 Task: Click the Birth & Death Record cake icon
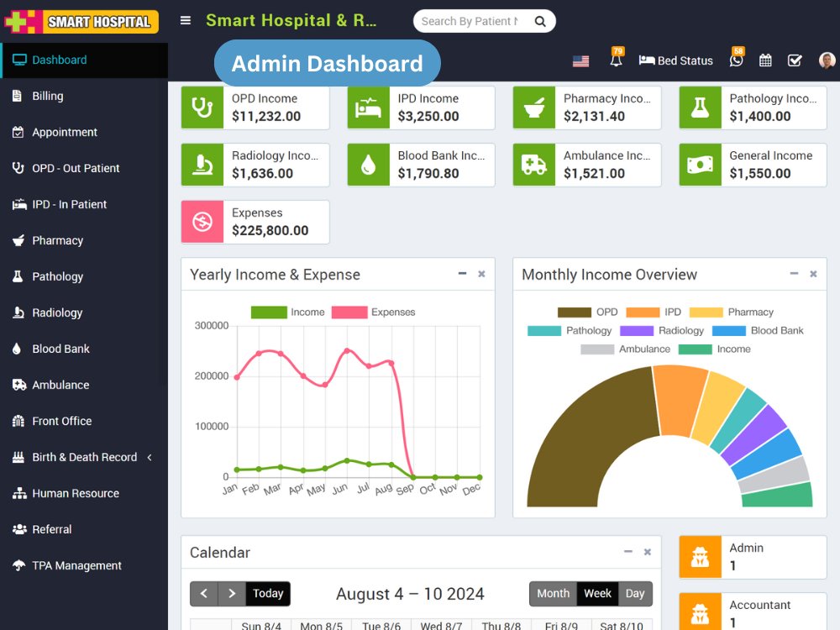tap(18, 457)
